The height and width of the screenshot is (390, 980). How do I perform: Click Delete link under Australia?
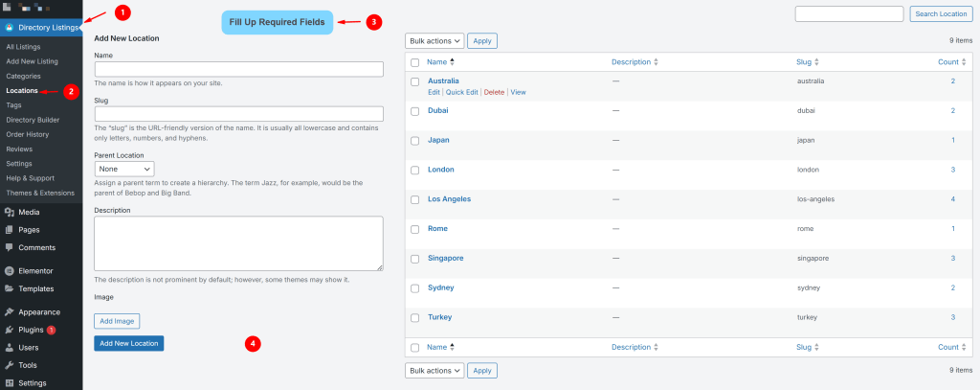pos(494,92)
